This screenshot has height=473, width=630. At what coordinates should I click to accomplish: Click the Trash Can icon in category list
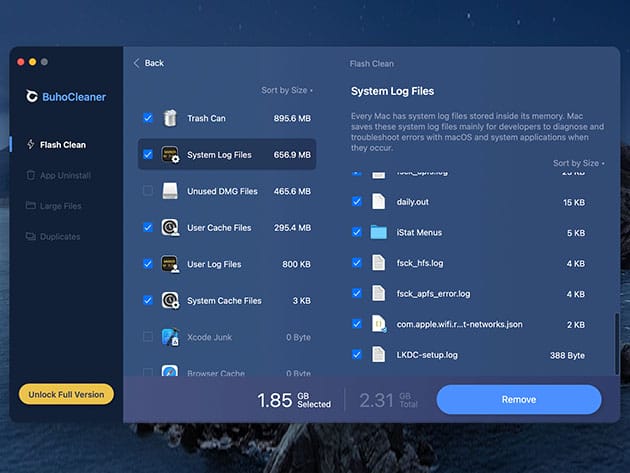coord(171,118)
